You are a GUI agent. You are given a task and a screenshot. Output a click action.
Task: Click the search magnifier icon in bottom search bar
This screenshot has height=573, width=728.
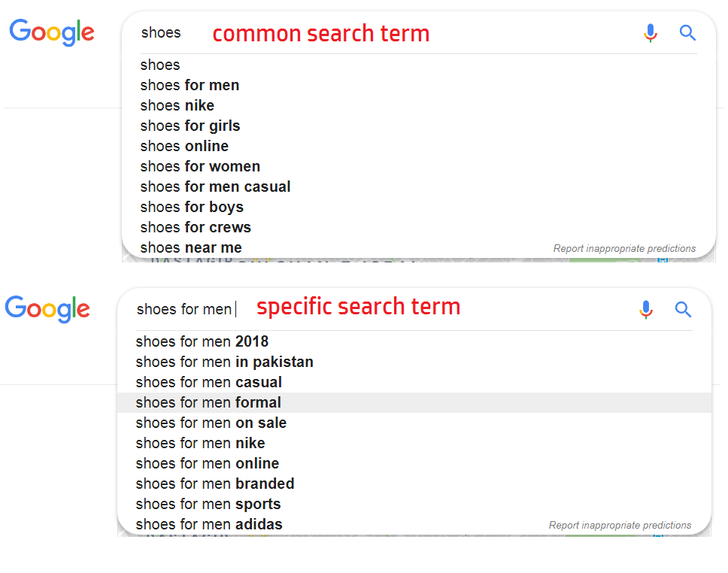click(x=683, y=309)
